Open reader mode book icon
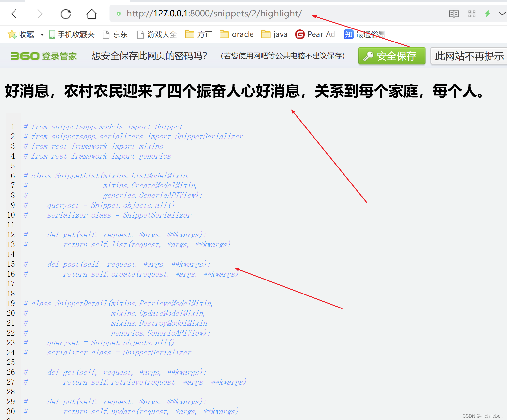This screenshot has width=507, height=420. pos(454,14)
